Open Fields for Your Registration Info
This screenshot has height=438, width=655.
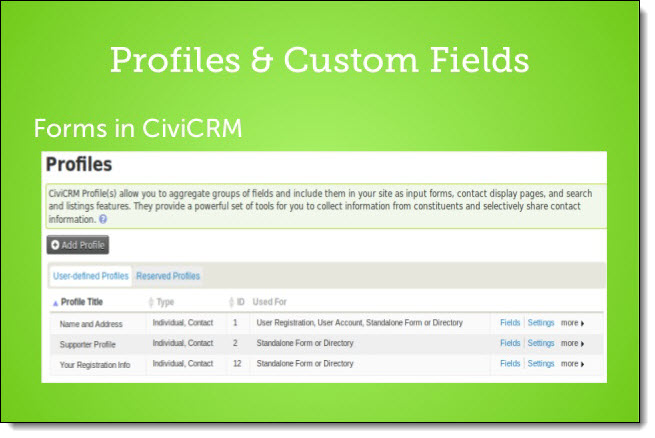510,364
